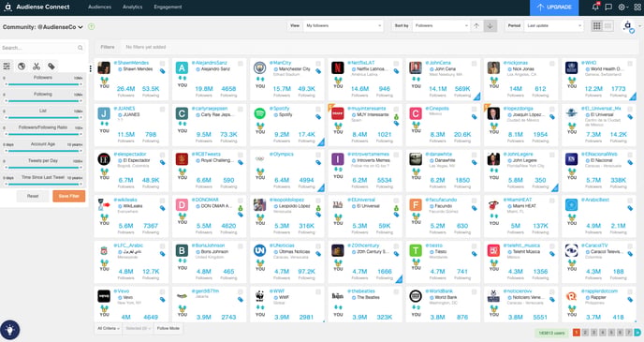Click the search magnifier icon
644x342 pixels.
(x=80, y=48)
